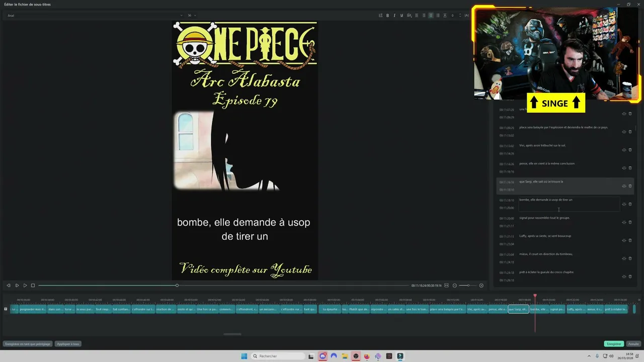This screenshot has width=644, height=362.
Task: Align subtitle text to the left
Action: (417, 16)
